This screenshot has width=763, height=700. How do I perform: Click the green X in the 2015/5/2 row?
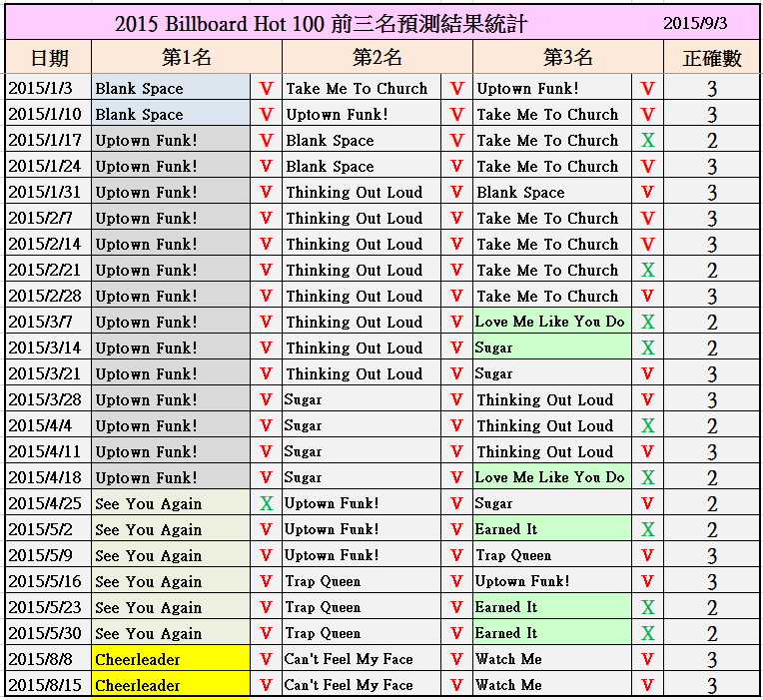[648, 529]
